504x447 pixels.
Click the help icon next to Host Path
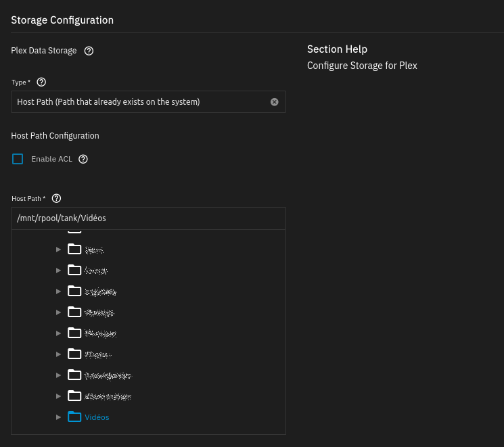pos(57,198)
